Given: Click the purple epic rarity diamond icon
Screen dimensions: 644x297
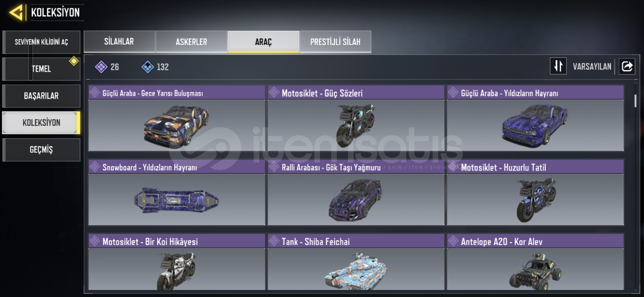Looking at the screenshot, I should pyautogui.click(x=101, y=67).
